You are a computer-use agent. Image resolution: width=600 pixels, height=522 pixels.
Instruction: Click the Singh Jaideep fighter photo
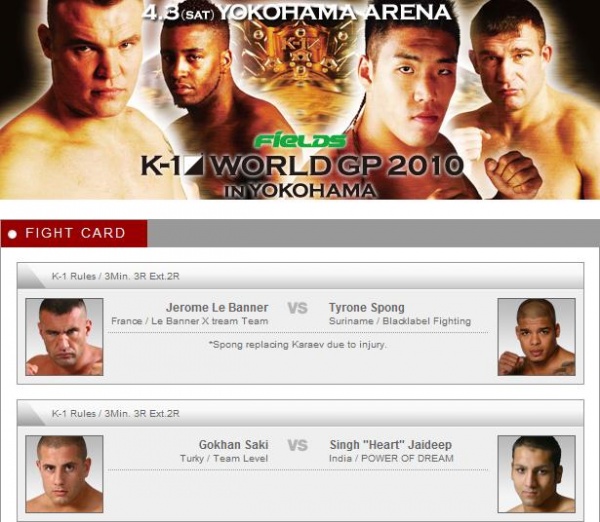coord(536,474)
